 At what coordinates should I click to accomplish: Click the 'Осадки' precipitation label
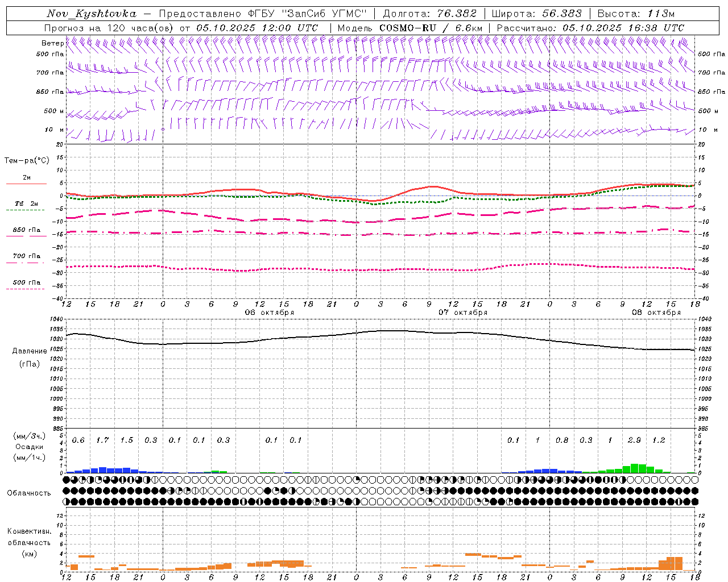click(x=30, y=447)
